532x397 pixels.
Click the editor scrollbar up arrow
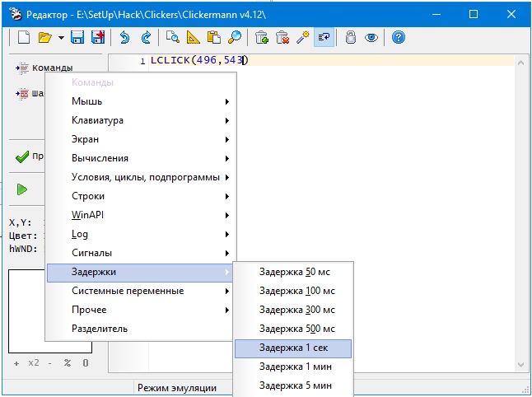point(520,63)
